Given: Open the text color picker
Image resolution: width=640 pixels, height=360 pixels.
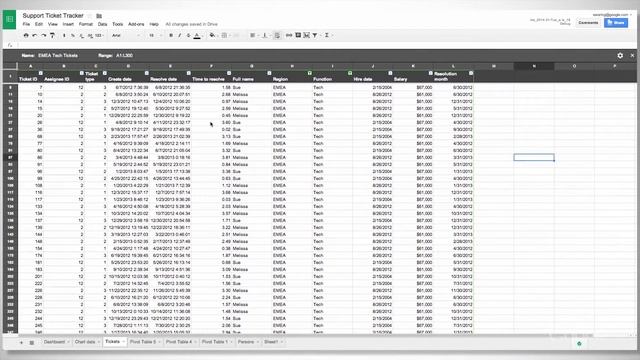Looking at the screenshot, I should coord(197,36).
